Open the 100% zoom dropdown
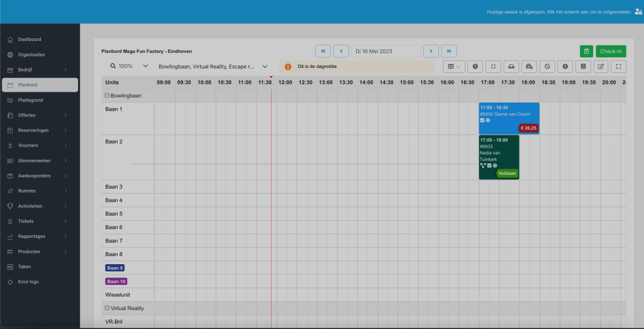Image resolution: width=644 pixels, height=329 pixels. [129, 66]
